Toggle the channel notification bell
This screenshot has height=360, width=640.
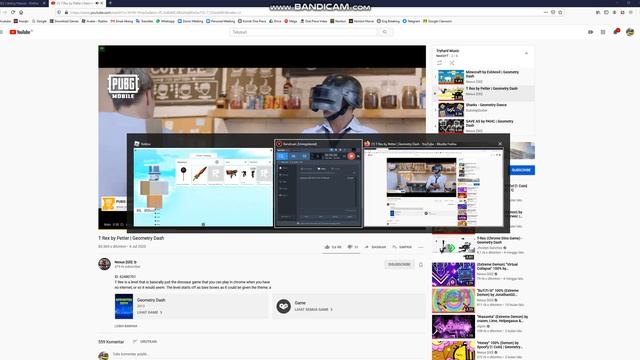421,264
